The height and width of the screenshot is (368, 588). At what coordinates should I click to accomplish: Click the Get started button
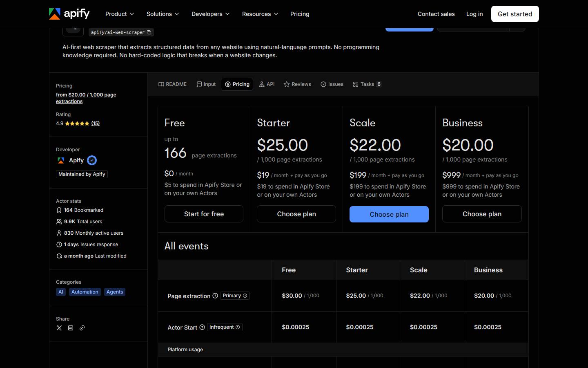[x=515, y=14]
